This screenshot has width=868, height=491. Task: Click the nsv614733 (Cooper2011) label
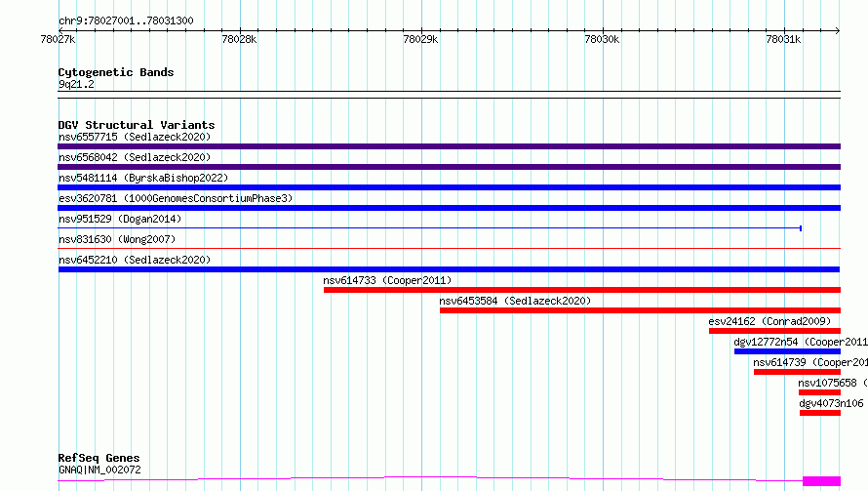[x=387, y=280]
